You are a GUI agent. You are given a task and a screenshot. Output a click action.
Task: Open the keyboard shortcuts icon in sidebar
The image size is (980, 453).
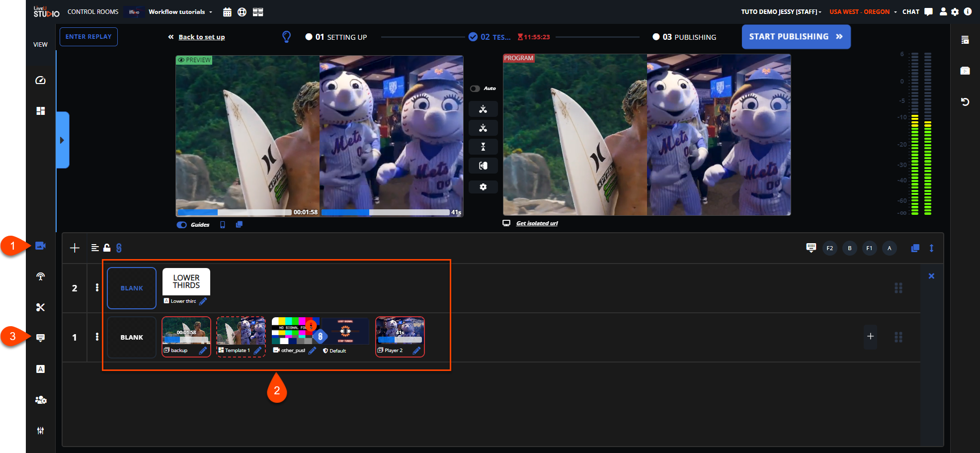coord(41,338)
